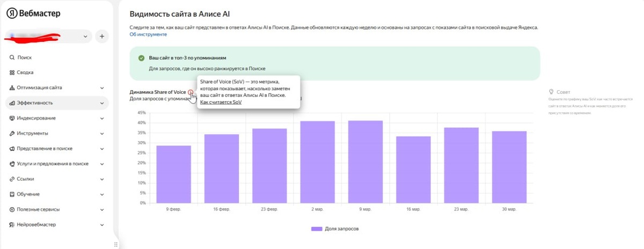
Task: Select Эффективность menu item
Action: [57, 102]
